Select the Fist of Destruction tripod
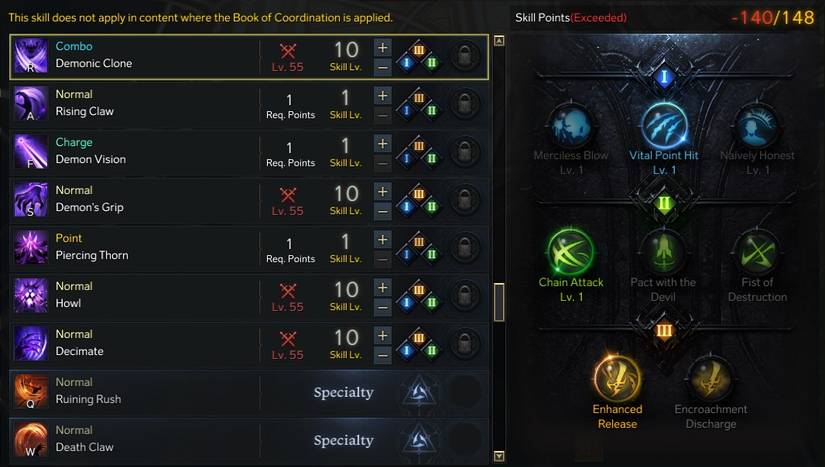The width and height of the screenshot is (825, 467). tap(757, 252)
